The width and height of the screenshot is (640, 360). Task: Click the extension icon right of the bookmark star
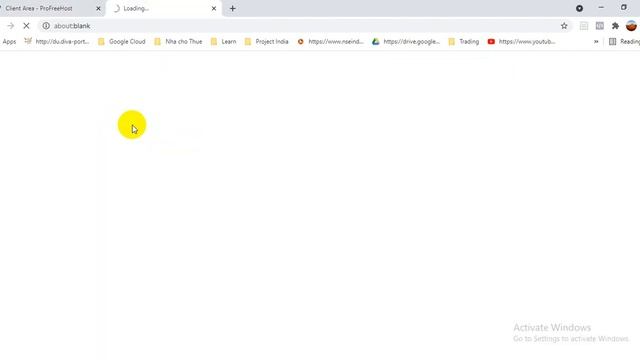point(584,26)
